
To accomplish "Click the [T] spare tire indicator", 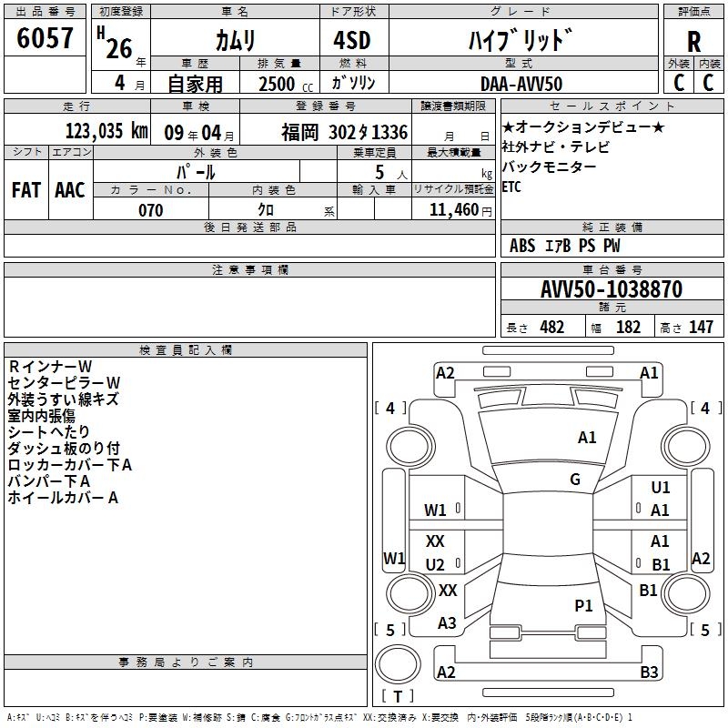I will pyautogui.click(x=398, y=697).
